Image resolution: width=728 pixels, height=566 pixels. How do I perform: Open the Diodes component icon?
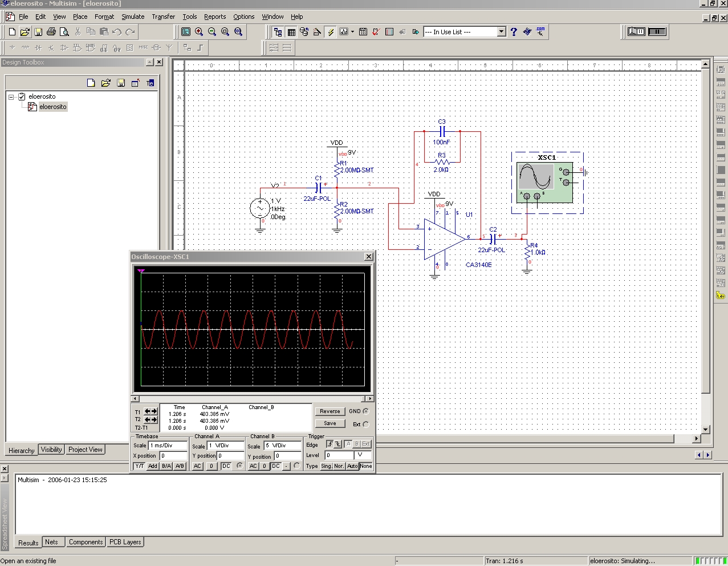pos(38,48)
